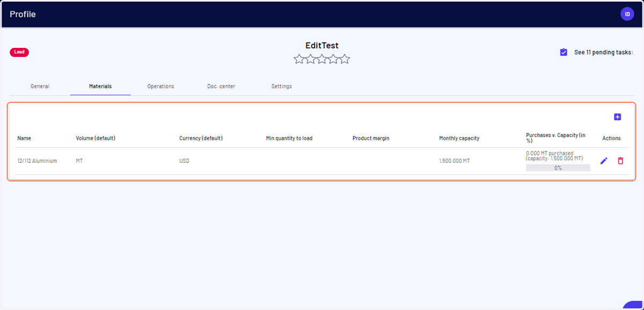Rate EditTest with the third star
Image resolution: width=644 pixels, height=310 pixels.
tap(322, 59)
